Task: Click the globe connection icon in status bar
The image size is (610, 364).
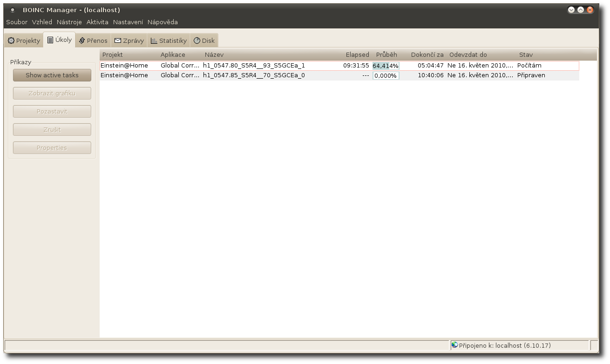Action: point(455,345)
